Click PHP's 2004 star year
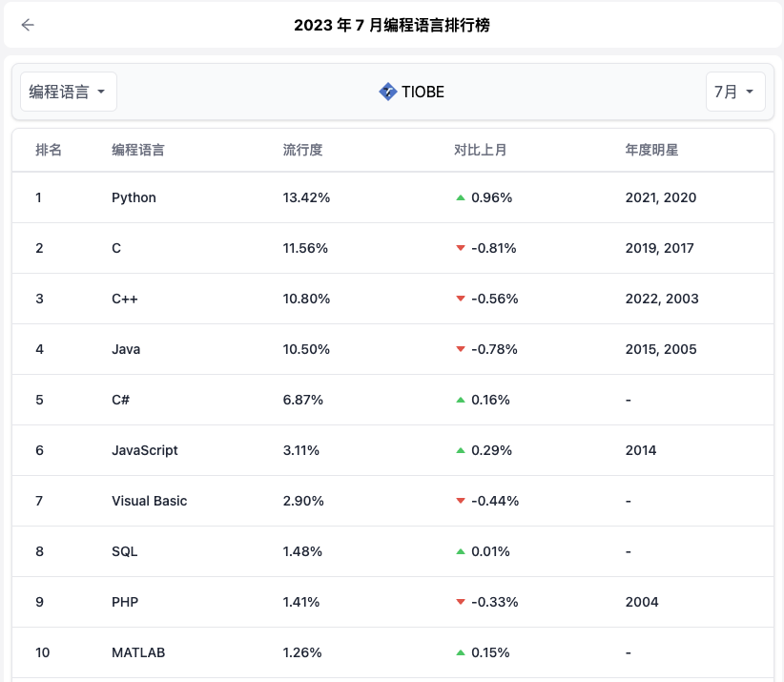Image resolution: width=784 pixels, height=682 pixels. (x=642, y=602)
